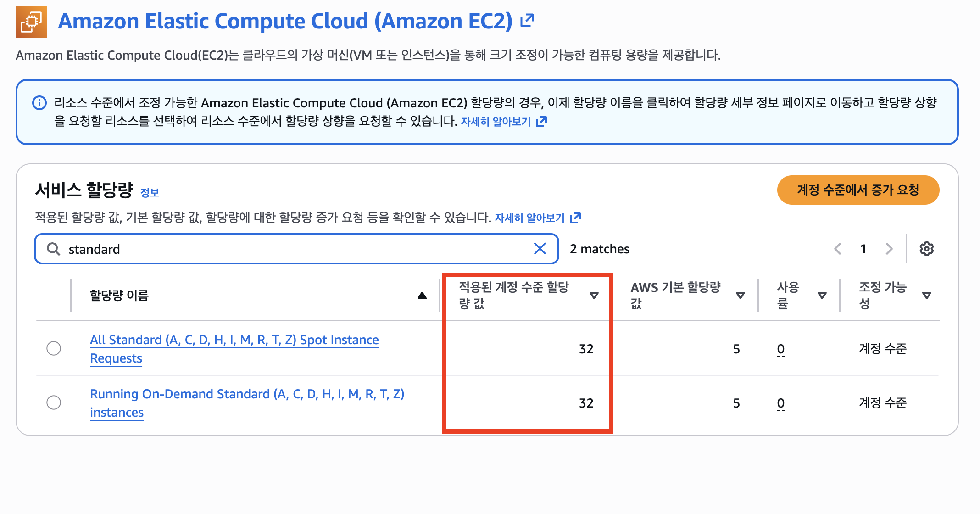Select radio for Running On-Demand Standard instances
Image resolution: width=980 pixels, height=514 pixels.
54,402
